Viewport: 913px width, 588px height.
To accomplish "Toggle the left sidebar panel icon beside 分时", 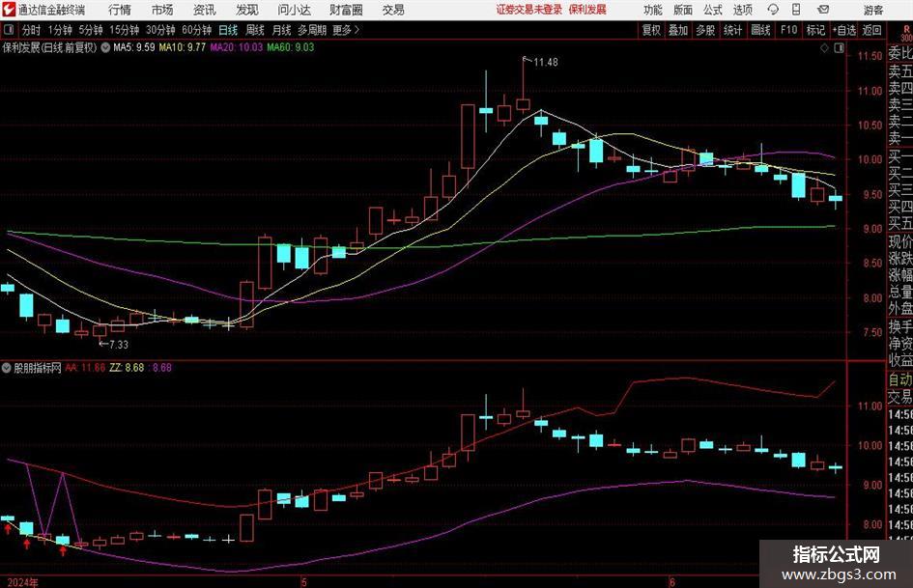I will (9, 30).
